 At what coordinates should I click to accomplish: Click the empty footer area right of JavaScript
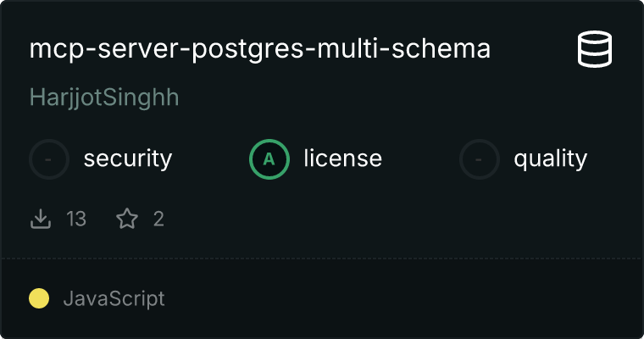(407, 298)
